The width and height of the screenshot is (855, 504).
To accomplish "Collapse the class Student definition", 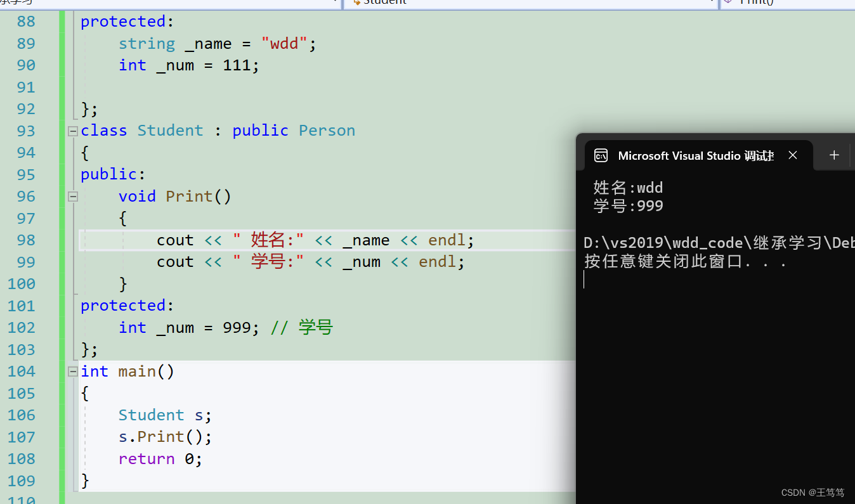I will coord(73,131).
